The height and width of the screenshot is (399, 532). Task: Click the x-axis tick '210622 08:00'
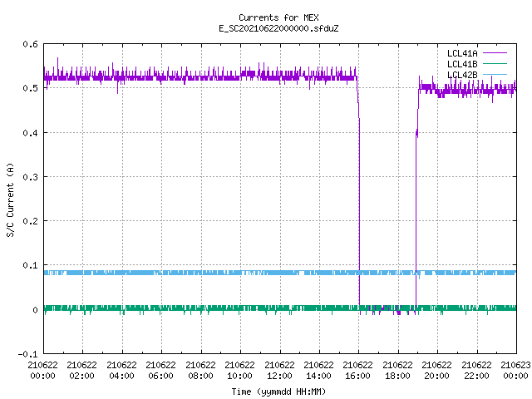coord(200,371)
